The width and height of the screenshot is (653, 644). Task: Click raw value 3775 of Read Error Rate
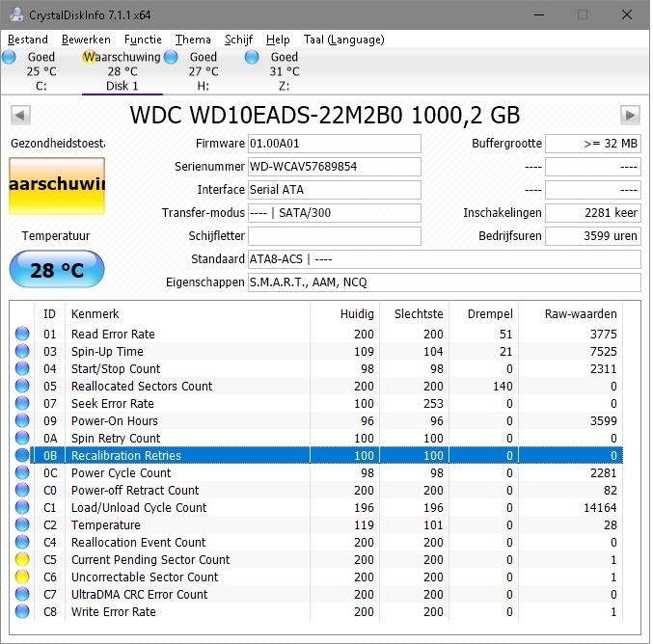coord(604,334)
